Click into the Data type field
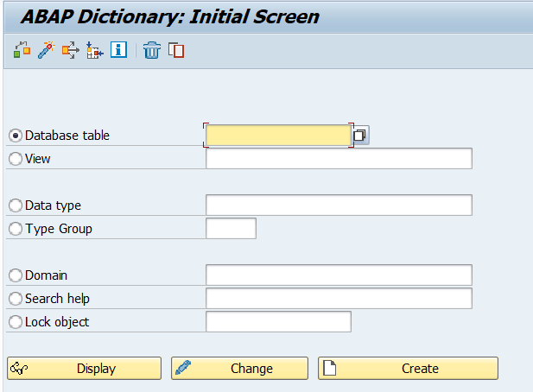 tap(339, 205)
